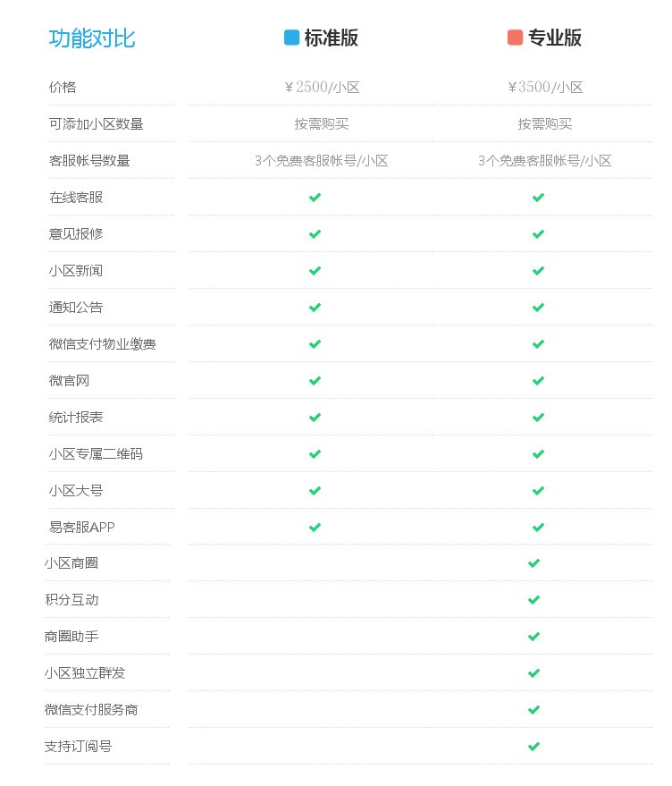Screen dimensions: 672x786
Task: Click 专业版 checkmark for 小区商圈
Action: (x=534, y=563)
